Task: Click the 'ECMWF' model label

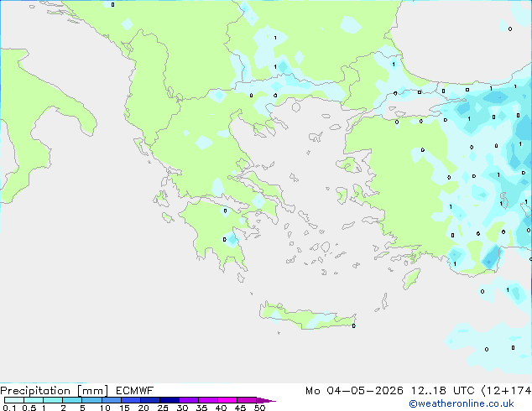Action: (x=135, y=390)
